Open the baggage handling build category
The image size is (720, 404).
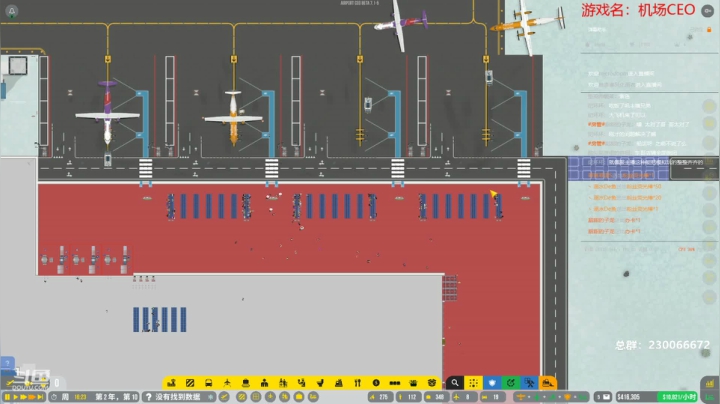point(302,383)
